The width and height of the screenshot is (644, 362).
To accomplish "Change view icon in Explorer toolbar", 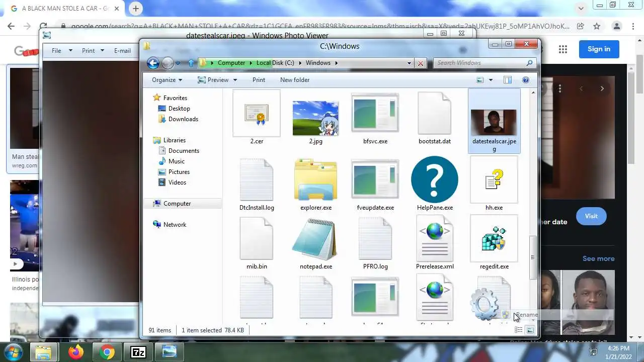I will (x=480, y=80).
